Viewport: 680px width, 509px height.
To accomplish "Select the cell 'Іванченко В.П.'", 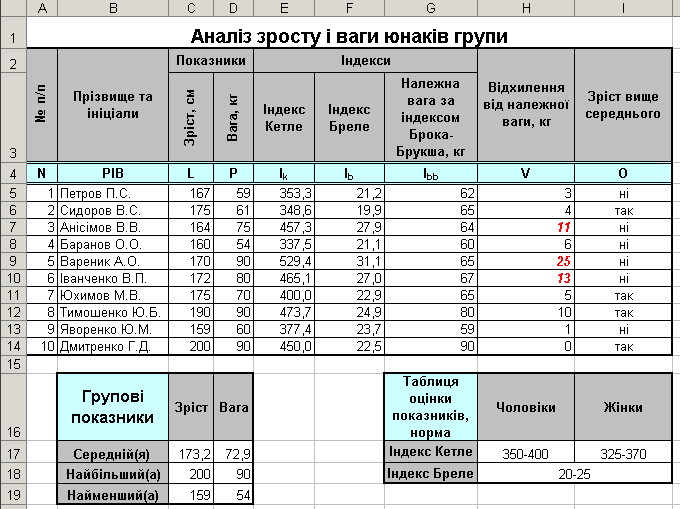I will pyautogui.click(x=113, y=278).
